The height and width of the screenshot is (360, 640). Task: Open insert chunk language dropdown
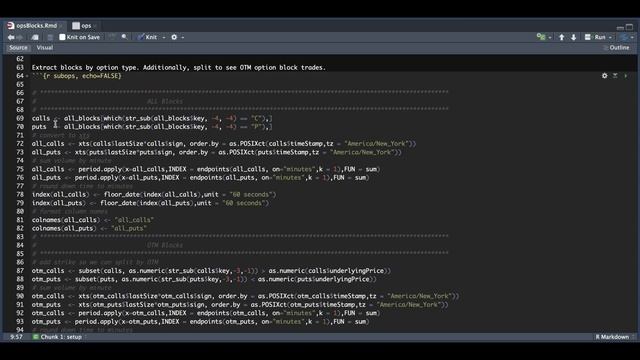tap(550, 37)
